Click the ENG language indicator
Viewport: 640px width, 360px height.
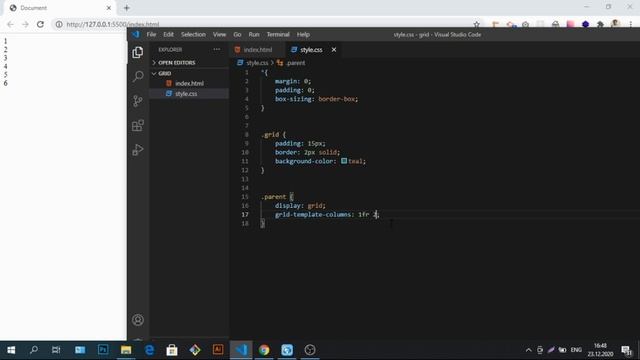(576, 350)
